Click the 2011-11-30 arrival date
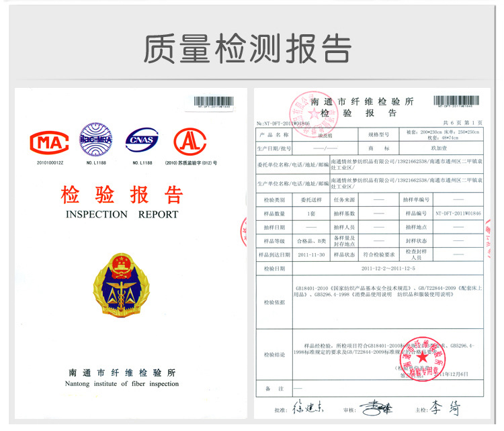 pyautogui.click(x=311, y=254)
